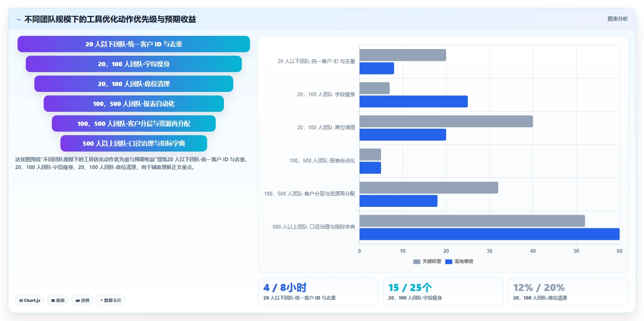Screen dimensions: 644x321
Task: Click card caption 20，100 人团队·字段瘦身
Action: click(415, 298)
